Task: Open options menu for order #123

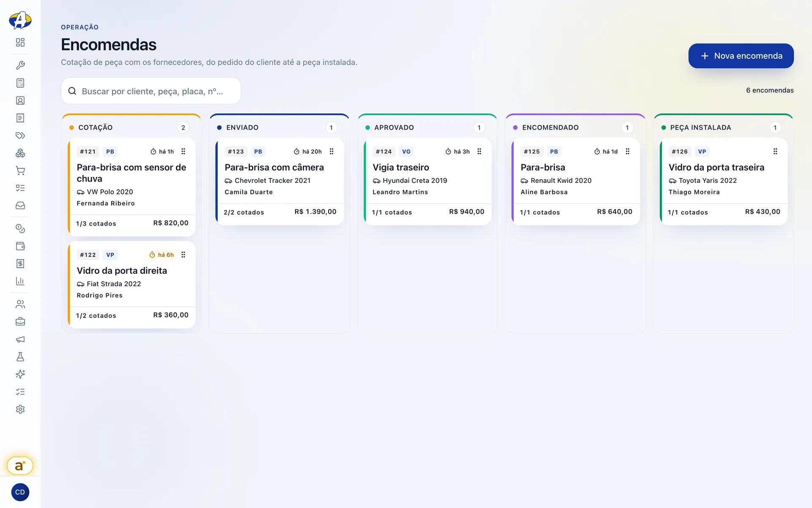Action: coord(332,152)
